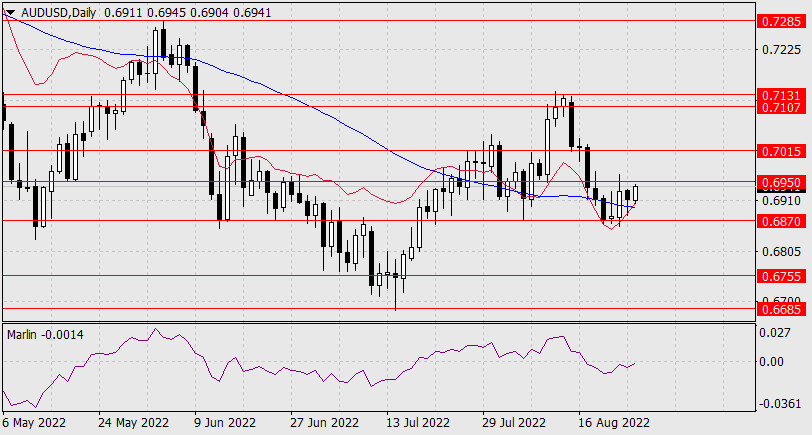The width and height of the screenshot is (812, 435).
Task: Click the 0.7225 price axis value
Action: tap(778, 49)
